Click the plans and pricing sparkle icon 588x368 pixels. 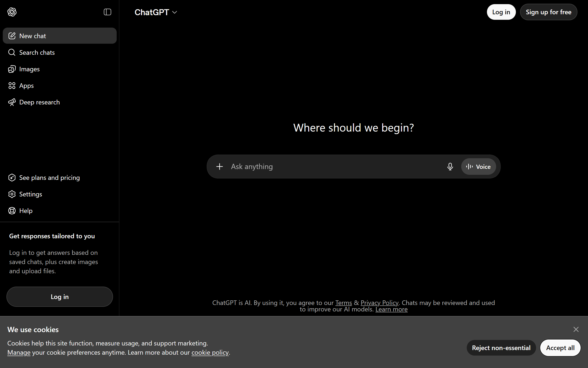point(12,177)
